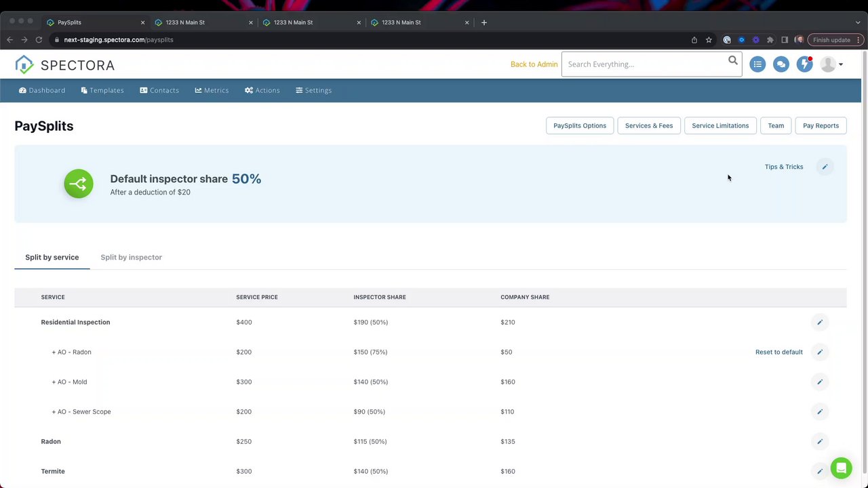Image resolution: width=868 pixels, height=488 pixels.
Task: Open Services & Fees
Action: pos(649,125)
